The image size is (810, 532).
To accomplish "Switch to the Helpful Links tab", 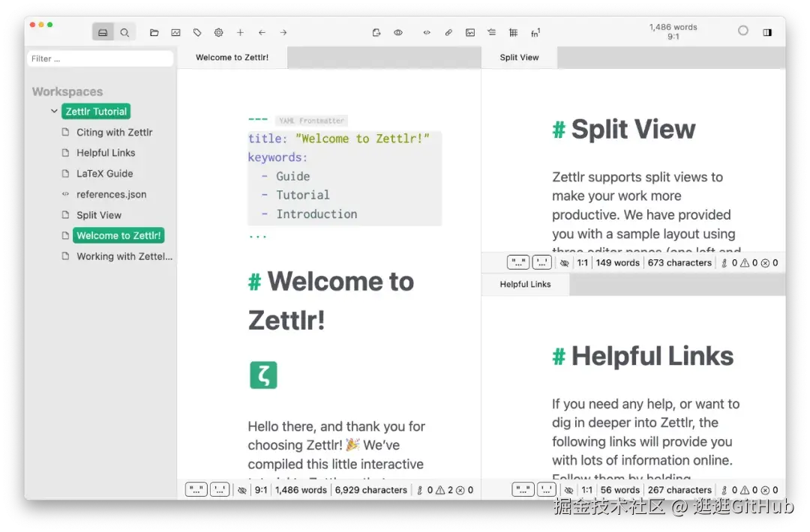I will point(525,284).
